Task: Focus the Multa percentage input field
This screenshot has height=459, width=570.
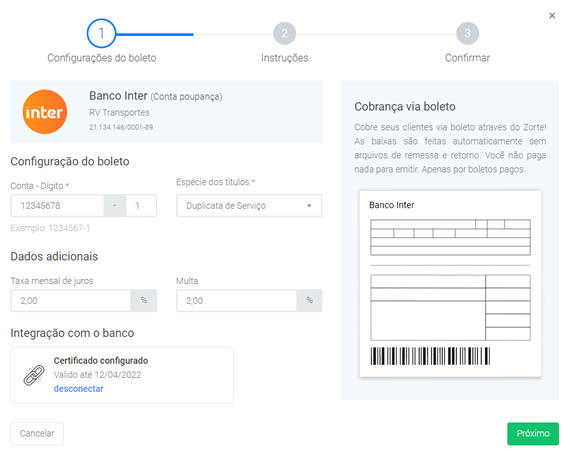Action: [x=236, y=301]
